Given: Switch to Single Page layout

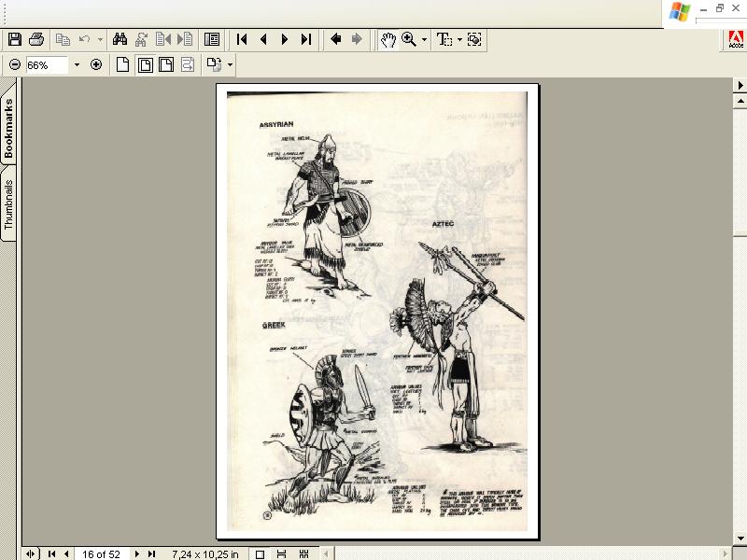Looking at the screenshot, I should click(260, 554).
